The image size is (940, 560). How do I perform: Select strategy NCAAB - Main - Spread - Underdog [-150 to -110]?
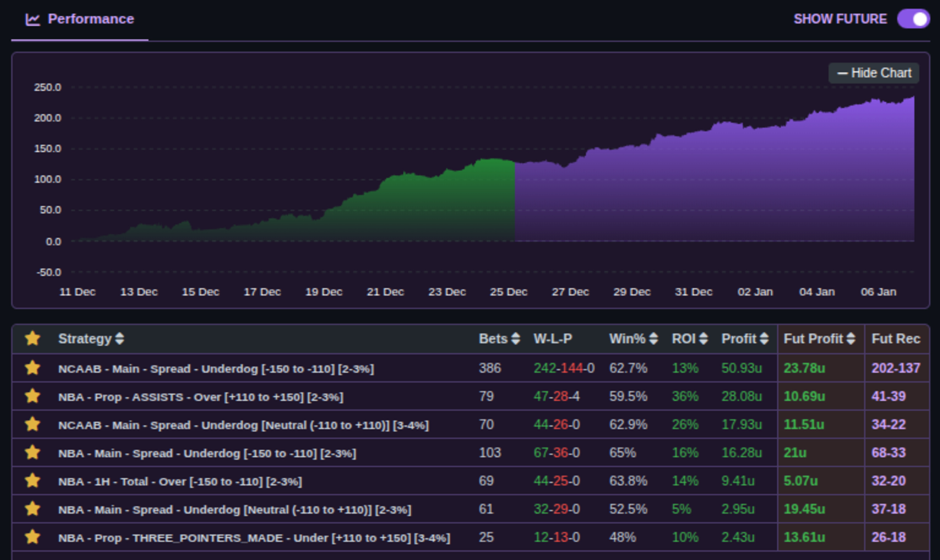[x=216, y=369]
